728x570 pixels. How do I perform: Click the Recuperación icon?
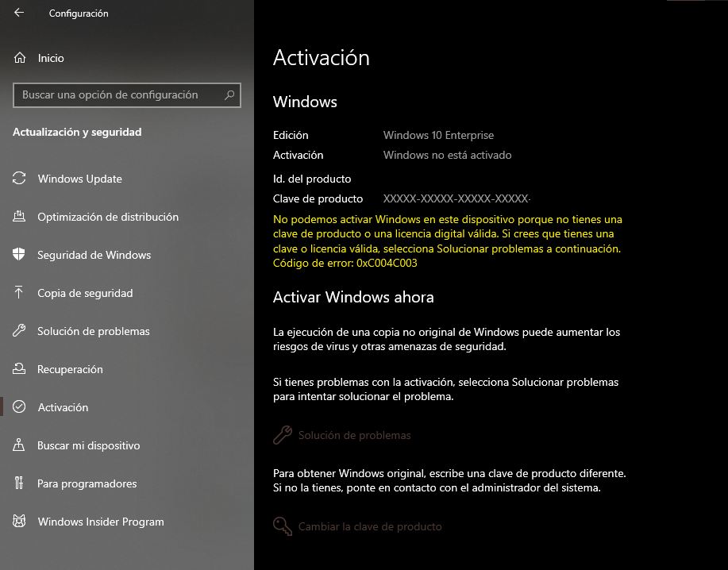click(x=19, y=368)
